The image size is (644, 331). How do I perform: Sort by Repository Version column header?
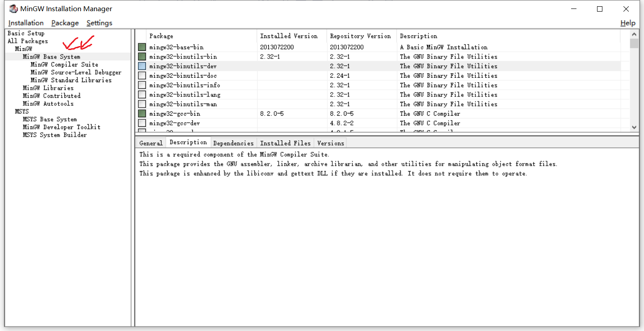pyautogui.click(x=362, y=36)
